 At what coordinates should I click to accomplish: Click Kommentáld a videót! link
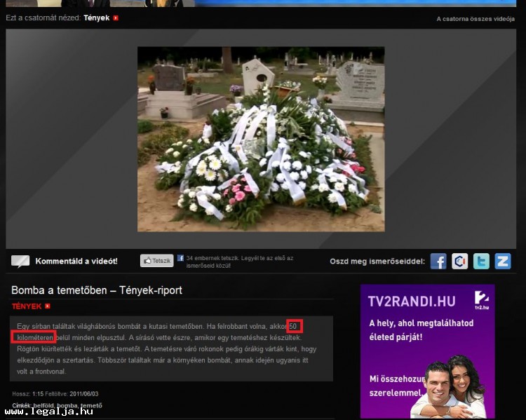[x=76, y=262]
